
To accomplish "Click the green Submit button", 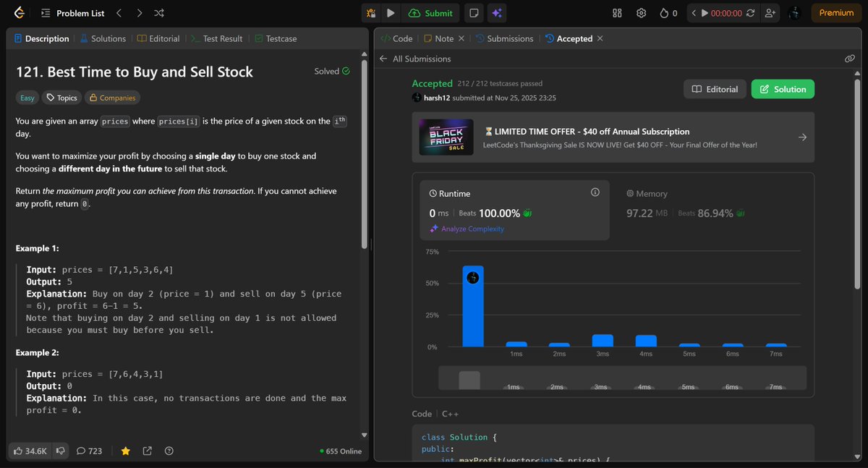I will [x=432, y=12].
